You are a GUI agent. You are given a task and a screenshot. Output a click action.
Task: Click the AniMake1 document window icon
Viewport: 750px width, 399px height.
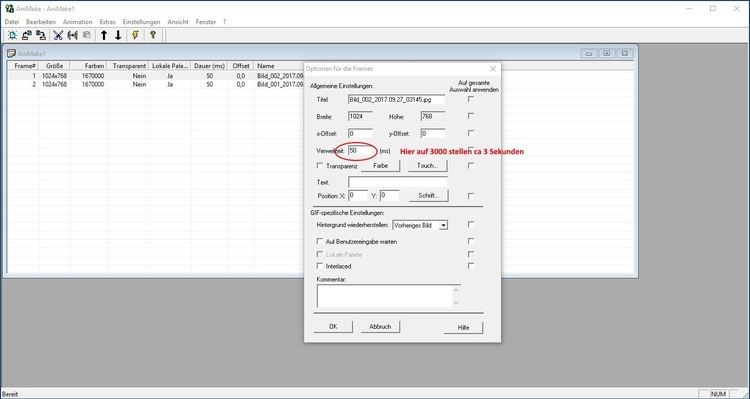(11, 53)
